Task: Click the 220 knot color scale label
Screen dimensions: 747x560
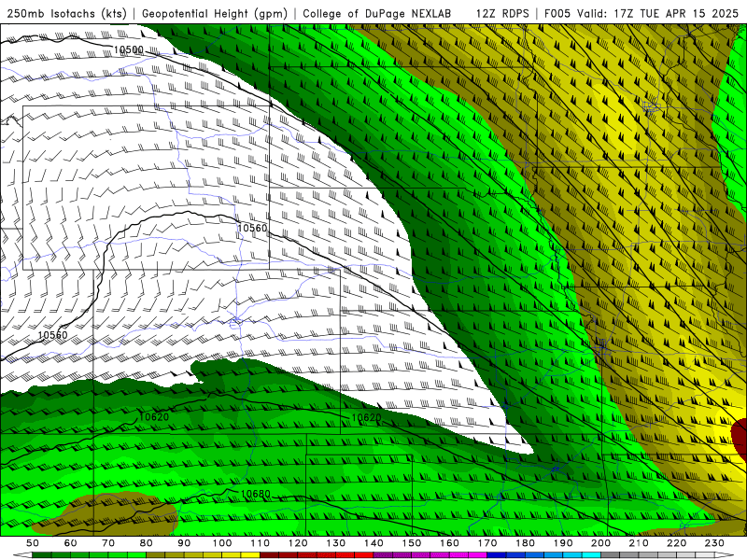Action: 676,543
